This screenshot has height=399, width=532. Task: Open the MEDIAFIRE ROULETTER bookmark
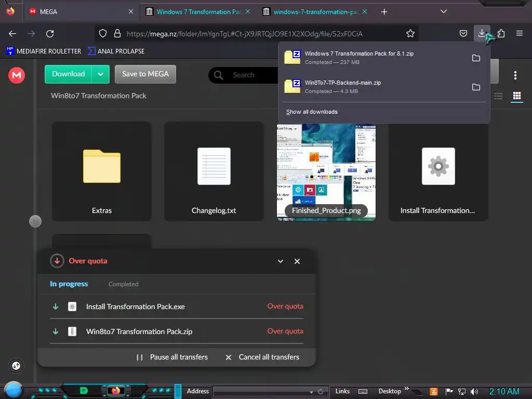[44, 51]
